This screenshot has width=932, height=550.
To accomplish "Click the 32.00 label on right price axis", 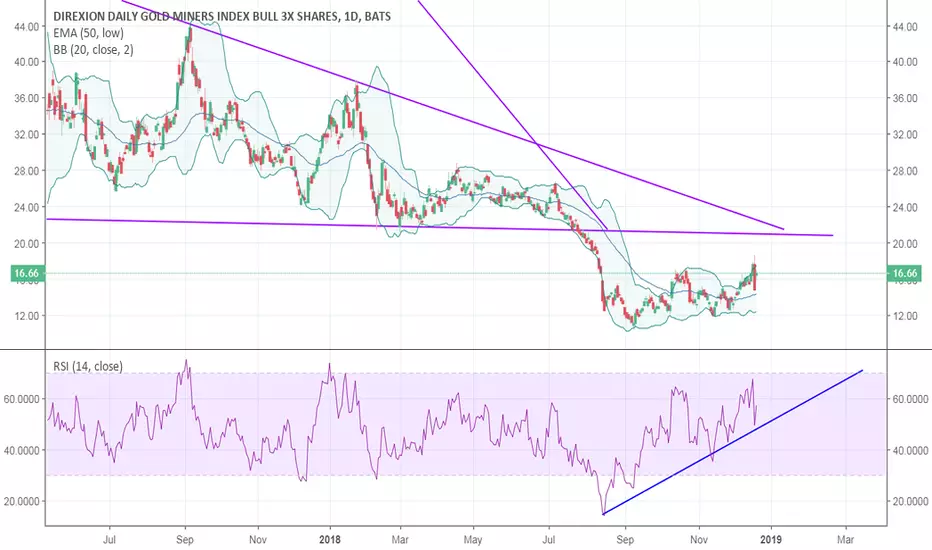I will coord(904,134).
